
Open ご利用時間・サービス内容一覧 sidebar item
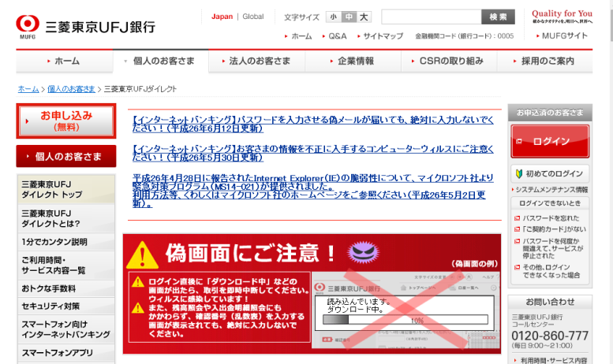(x=66, y=266)
